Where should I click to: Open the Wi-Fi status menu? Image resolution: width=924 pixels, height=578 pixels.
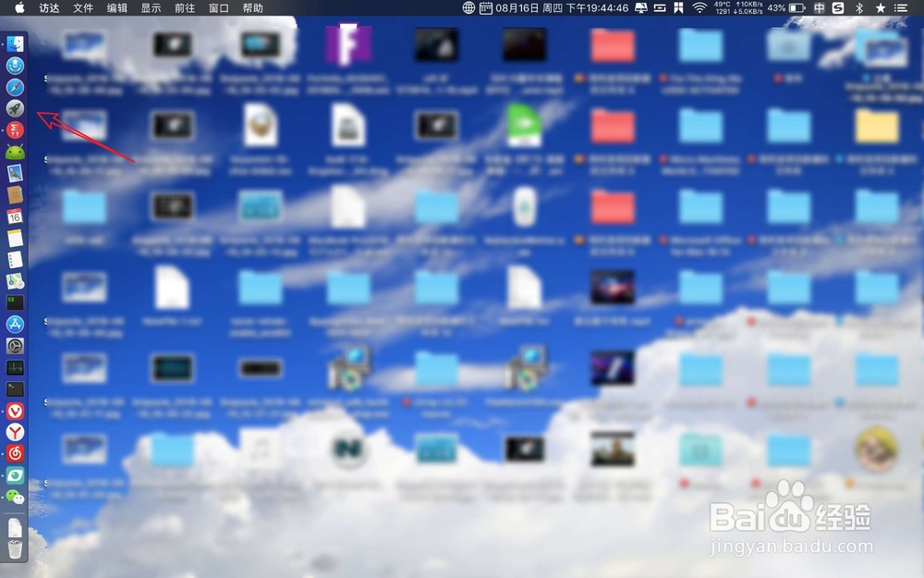click(x=699, y=7)
